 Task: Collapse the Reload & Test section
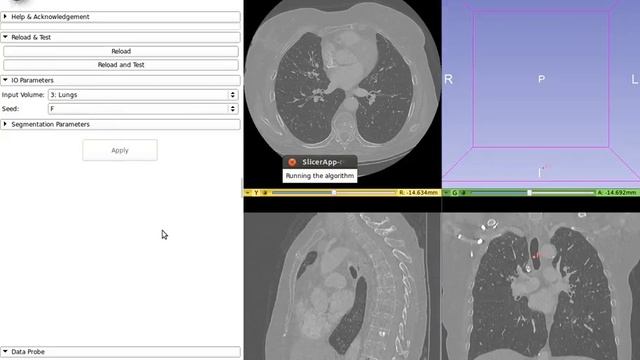pos(120,37)
